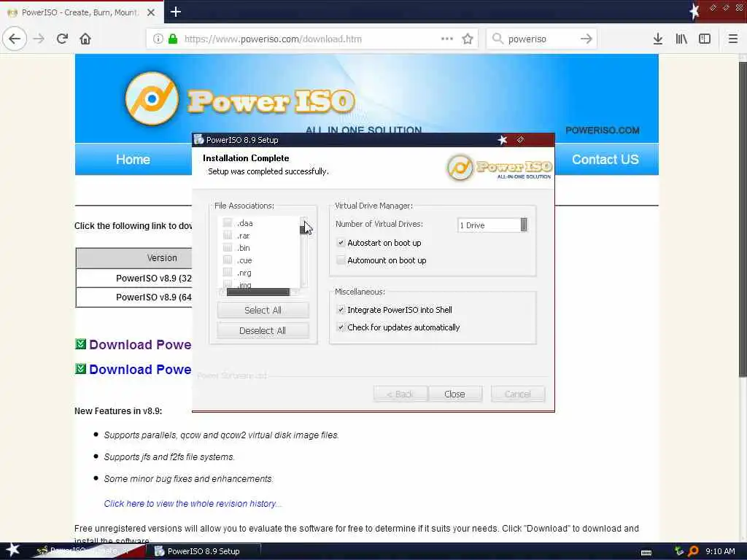The image size is (747, 560).
Task: Open Firefox hamburger menu
Action: 733,39
